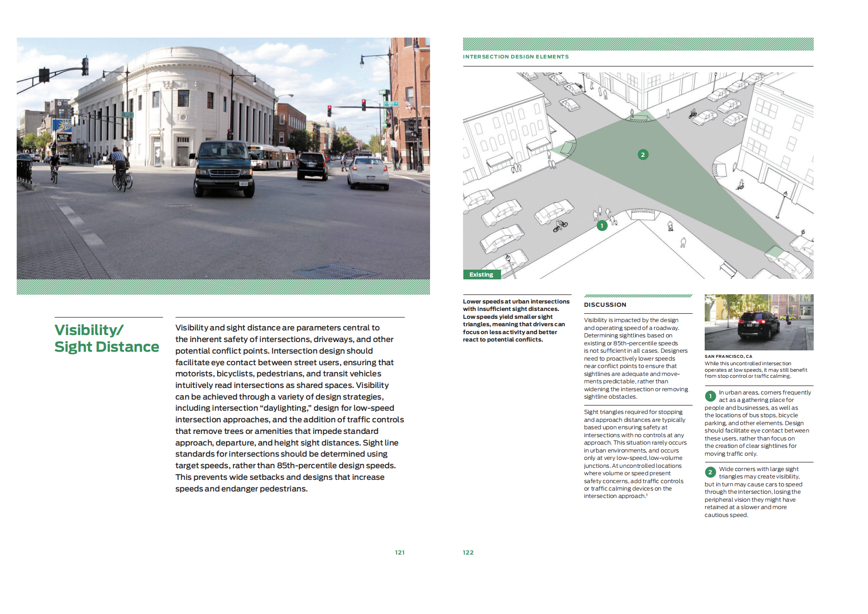Click the "Visibility/ Sight Distance" title heading
The height and width of the screenshot is (614, 868).
point(106,338)
